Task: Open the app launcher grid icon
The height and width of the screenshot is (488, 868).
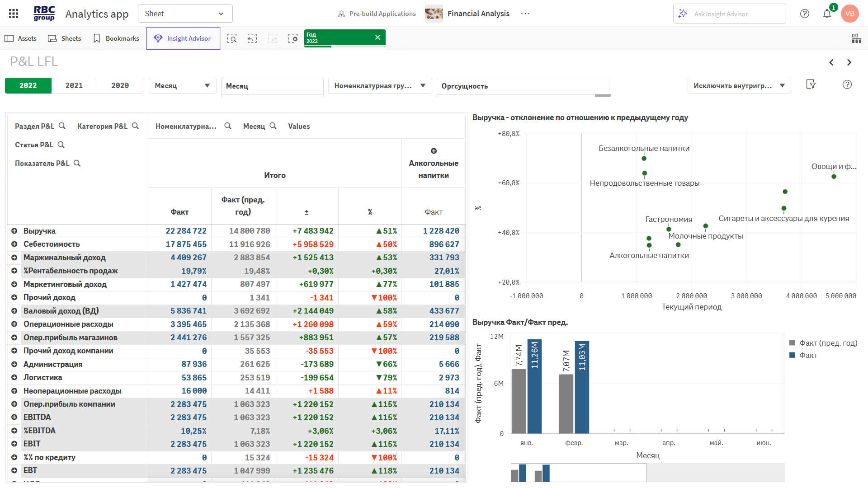Action: point(14,14)
